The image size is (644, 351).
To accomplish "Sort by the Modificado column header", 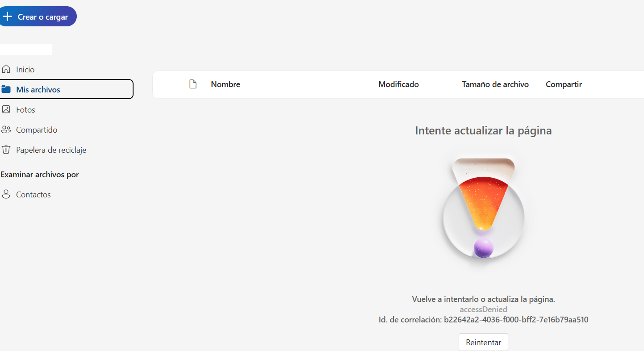I will (x=398, y=84).
